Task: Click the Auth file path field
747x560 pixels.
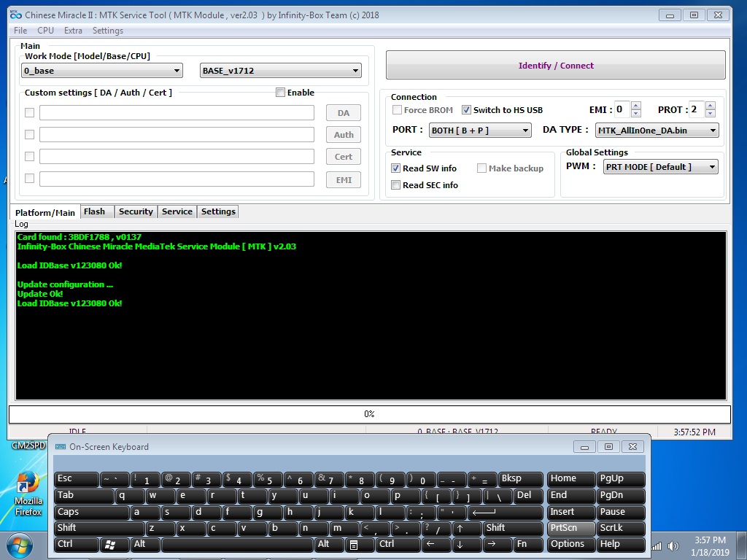Action: tap(177, 135)
